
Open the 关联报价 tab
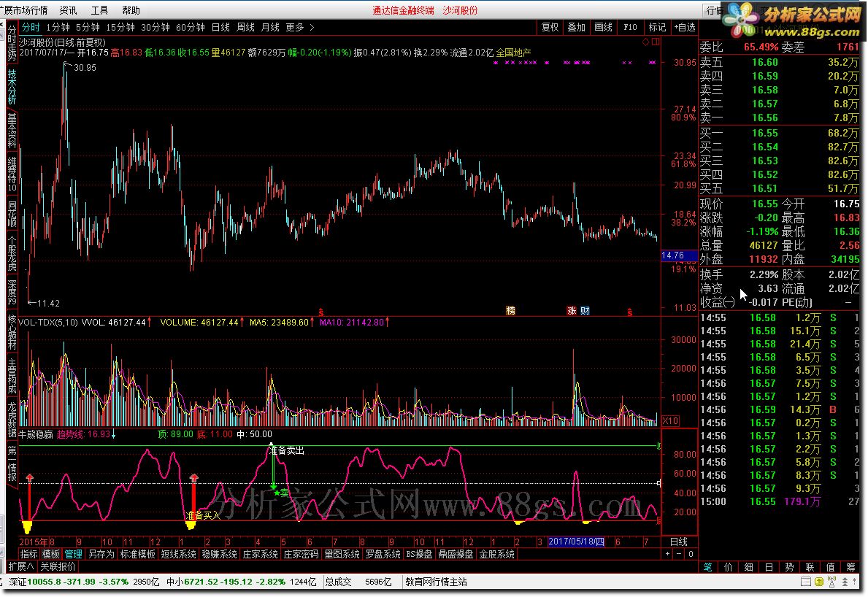58,566
